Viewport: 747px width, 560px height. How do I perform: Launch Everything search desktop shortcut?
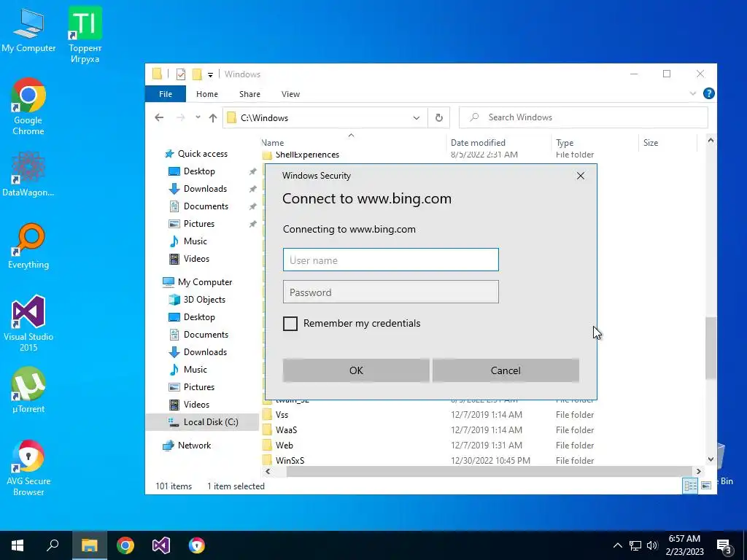click(x=28, y=246)
